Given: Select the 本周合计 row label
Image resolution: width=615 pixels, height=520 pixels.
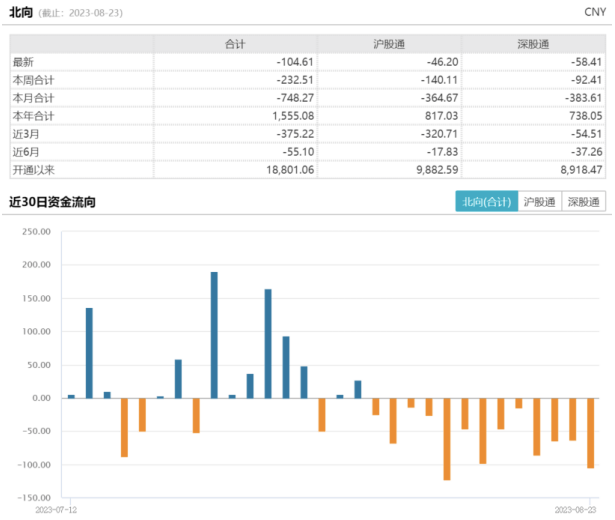Looking at the screenshot, I should coord(36,81).
